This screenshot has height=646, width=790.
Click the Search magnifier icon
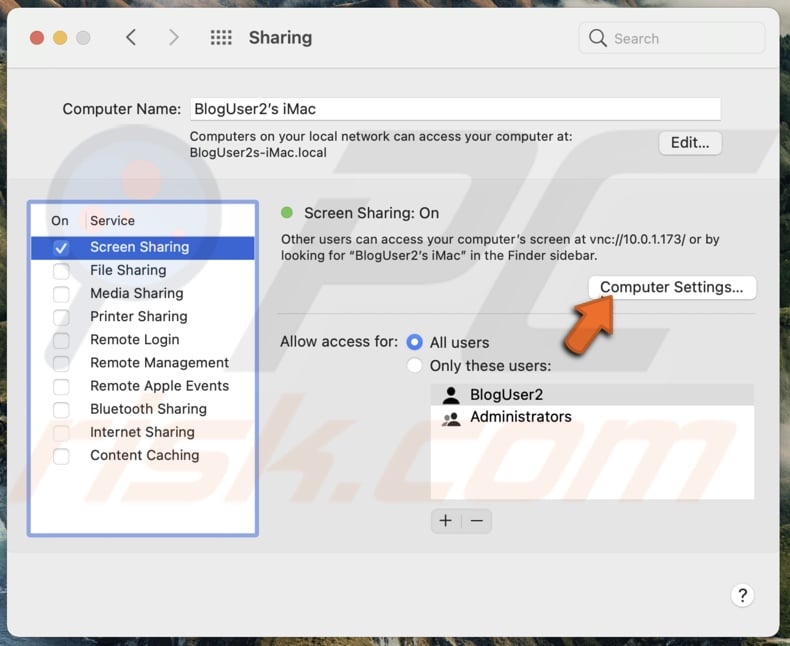(x=598, y=38)
